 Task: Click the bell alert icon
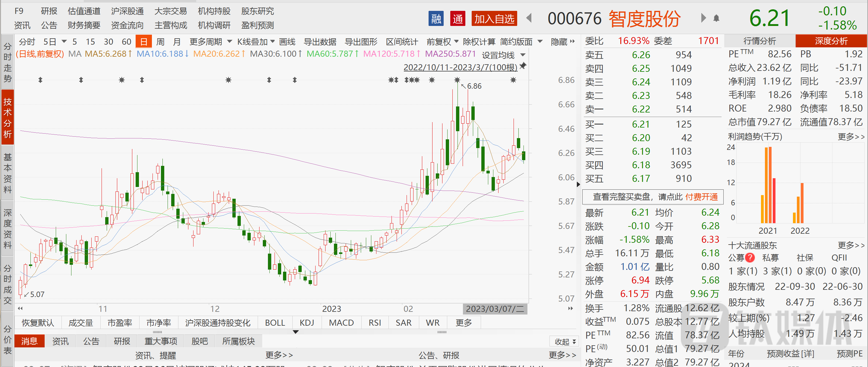[716, 18]
